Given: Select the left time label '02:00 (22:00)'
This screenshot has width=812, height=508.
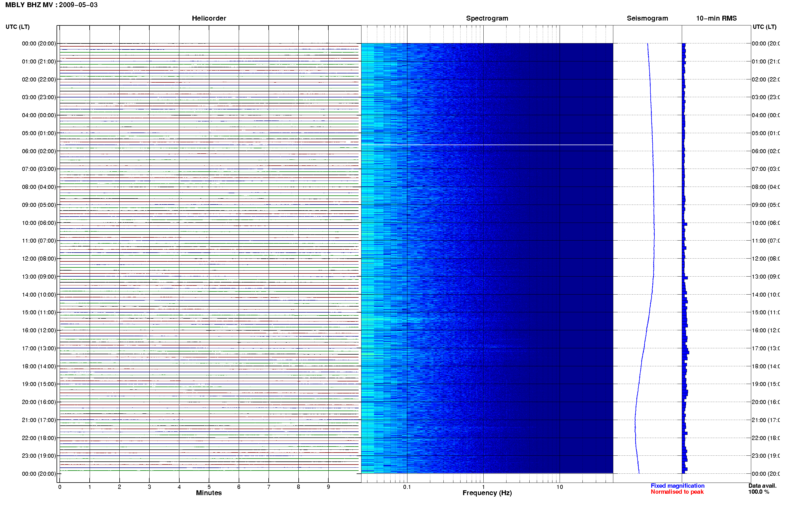Looking at the screenshot, I should (x=39, y=80).
